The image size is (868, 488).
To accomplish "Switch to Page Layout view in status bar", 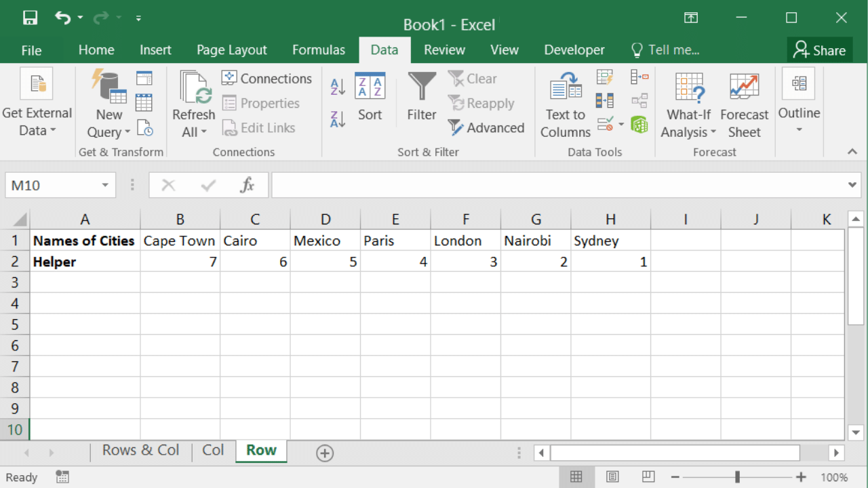I will pos(612,477).
